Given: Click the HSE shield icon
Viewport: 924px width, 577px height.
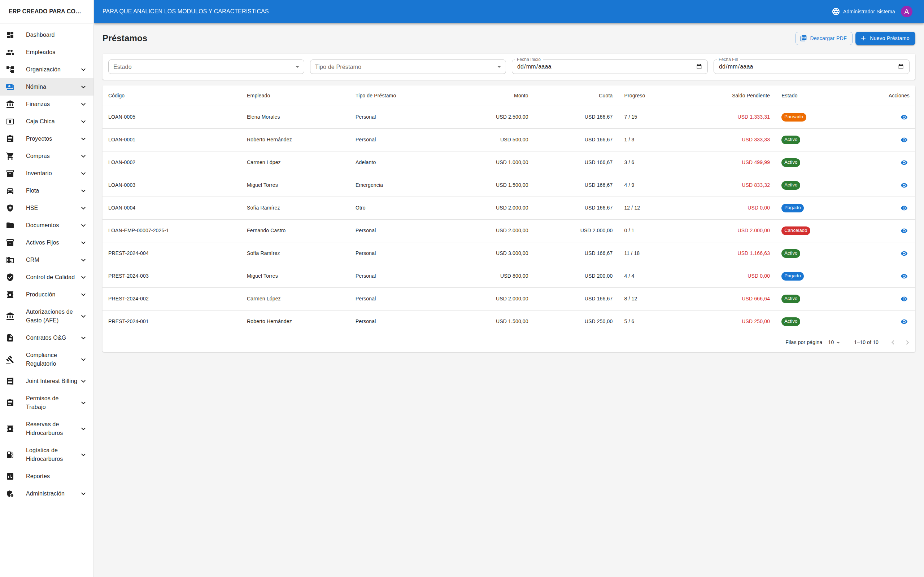Looking at the screenshot, I should [x=10, y=208].
